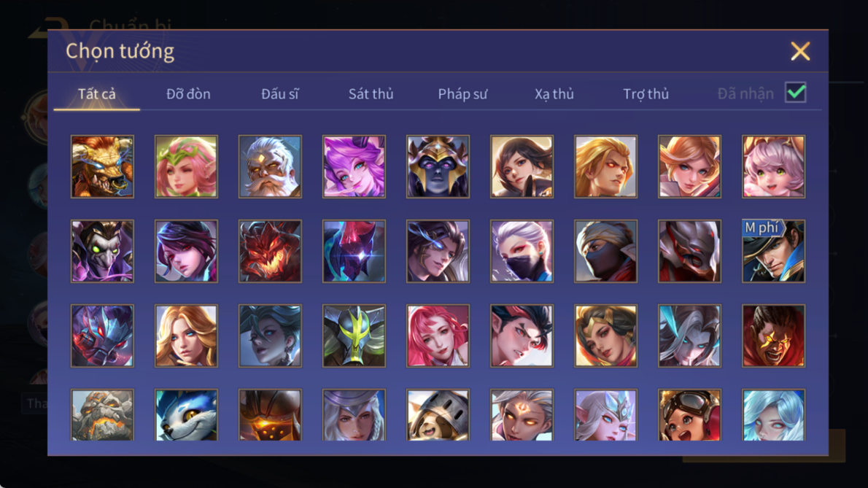Select the goggles-wearing kid hero
The image size is (868, 488).
coord(689,414)
